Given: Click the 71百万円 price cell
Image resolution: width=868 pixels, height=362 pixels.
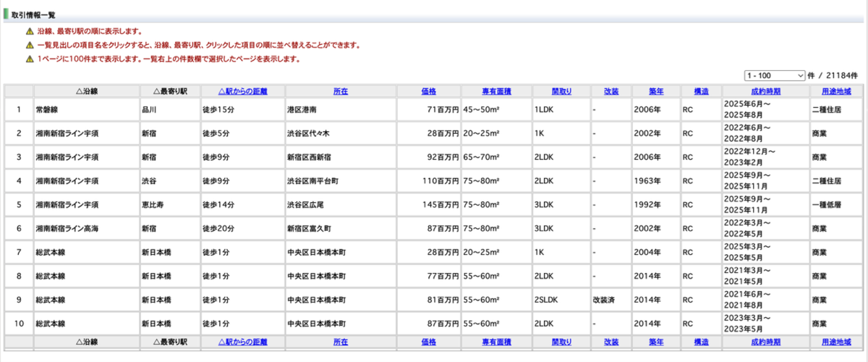Looking at the screenshot, I should pyautogui.click(x=429, y=110).
